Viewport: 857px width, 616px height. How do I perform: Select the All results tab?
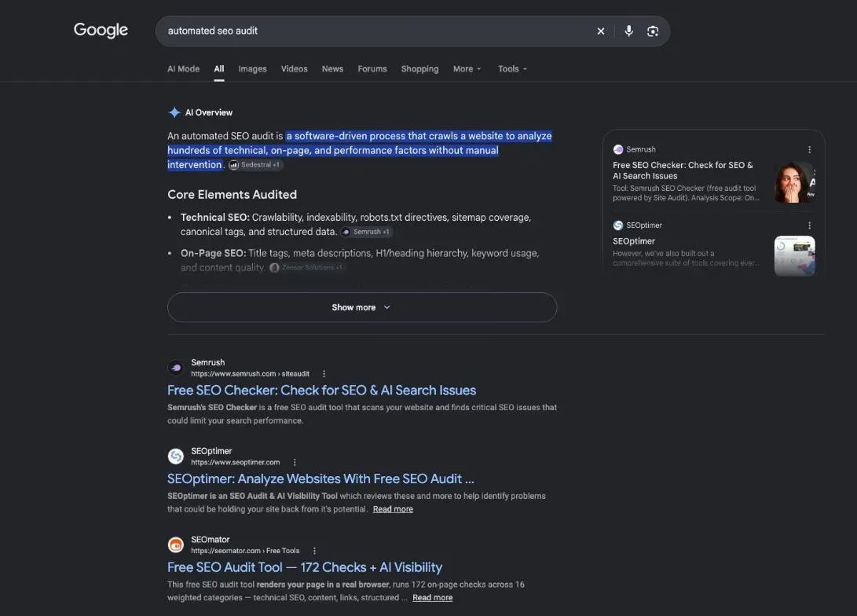tap(219, 69)
